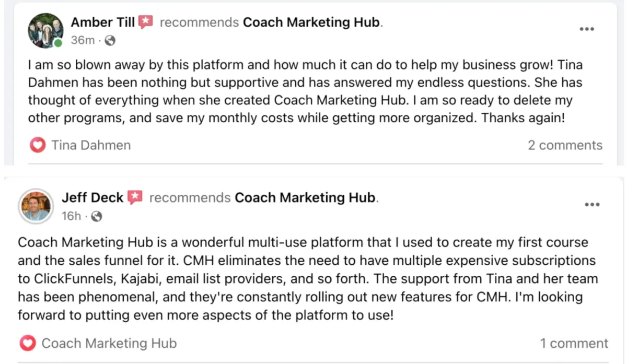Expand the 1 comment on Jeff's review
Screen dimensions: 627x364
click(x=574, y=343)
